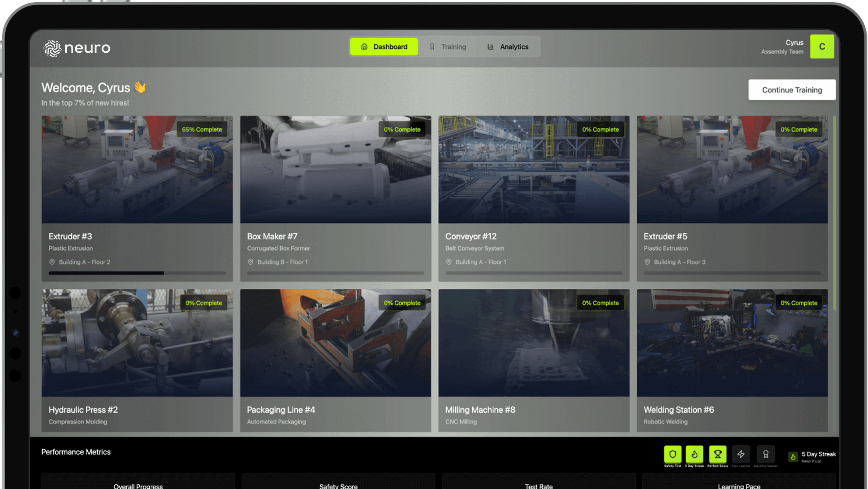Click the Machine Master ribbon badge
This screenshot has height=489, width=868.
coord(766,454)
